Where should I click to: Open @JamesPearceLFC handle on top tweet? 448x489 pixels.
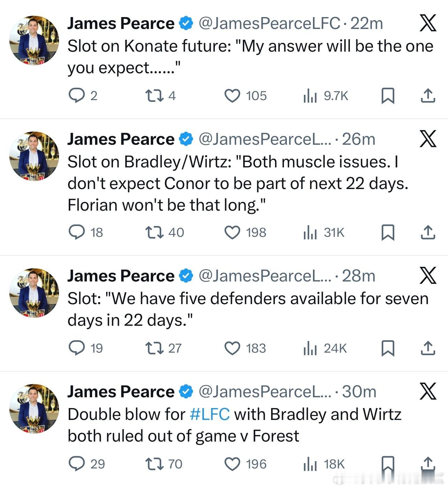[x=269, y=23]
